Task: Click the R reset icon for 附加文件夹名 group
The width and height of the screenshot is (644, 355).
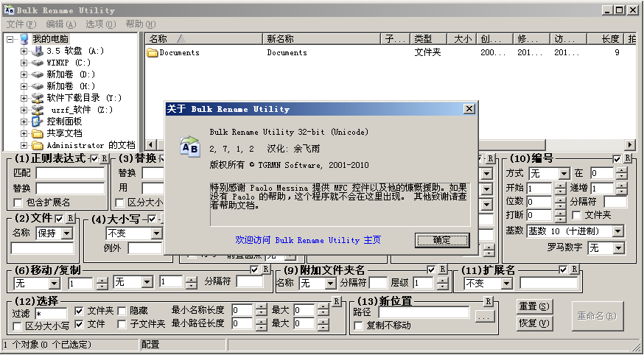Action: [442, 270]
